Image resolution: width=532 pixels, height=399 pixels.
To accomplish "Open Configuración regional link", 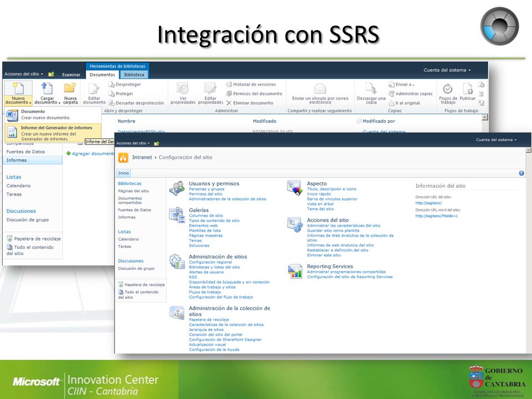I will click(211, 262).
